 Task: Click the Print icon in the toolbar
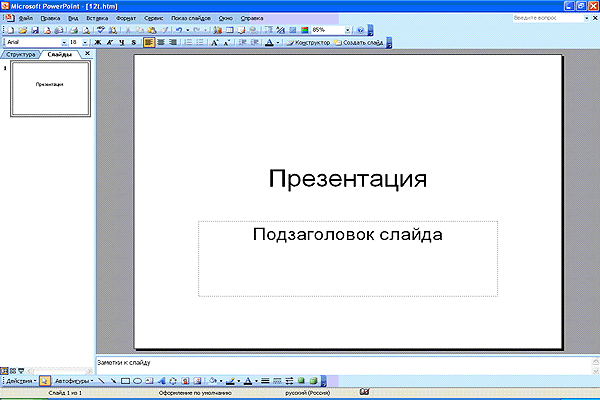74,30
